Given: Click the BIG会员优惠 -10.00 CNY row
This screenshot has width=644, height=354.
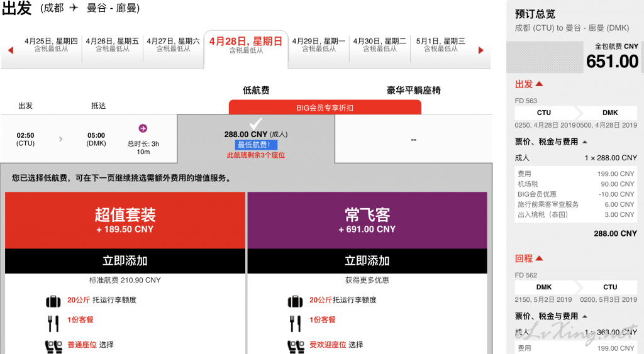Looking at the screenshot, I should click(576, 194).
